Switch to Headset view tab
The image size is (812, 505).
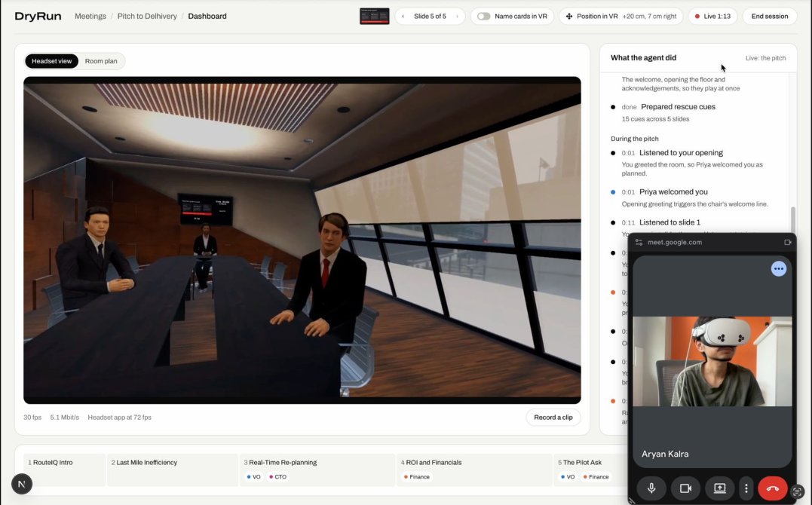coord(52,61)
